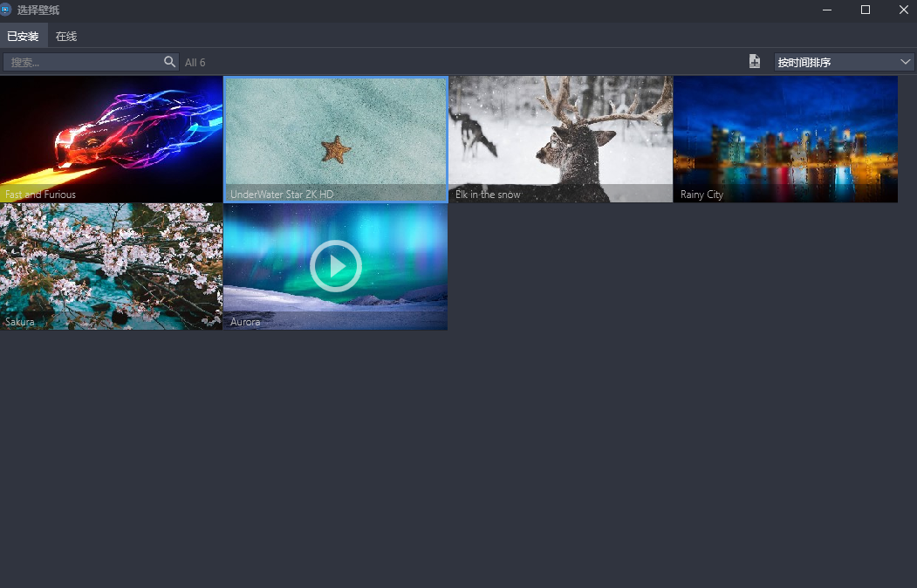Viewport: 917px width, 588px height.
Task: Click the add wallpaper file icon
Action: coord(755,62)
